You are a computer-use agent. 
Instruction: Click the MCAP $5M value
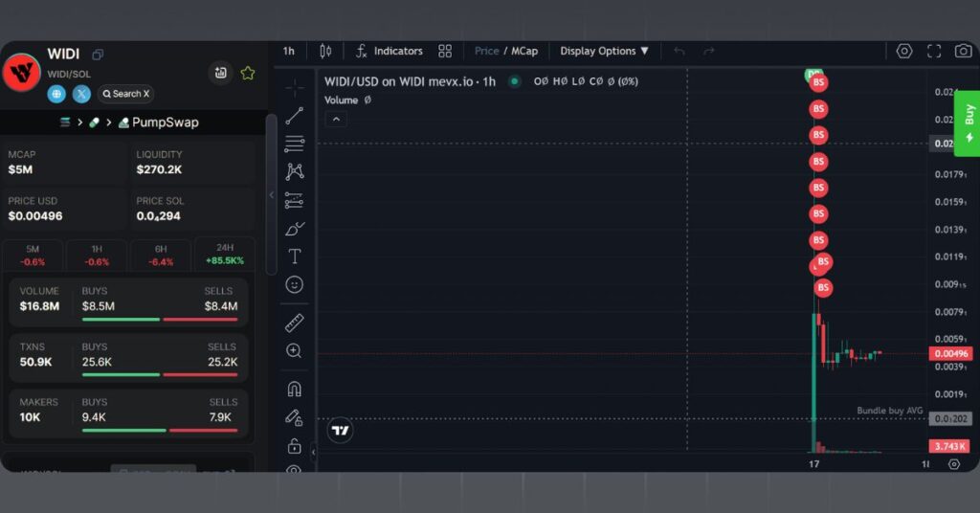[21, 169]
